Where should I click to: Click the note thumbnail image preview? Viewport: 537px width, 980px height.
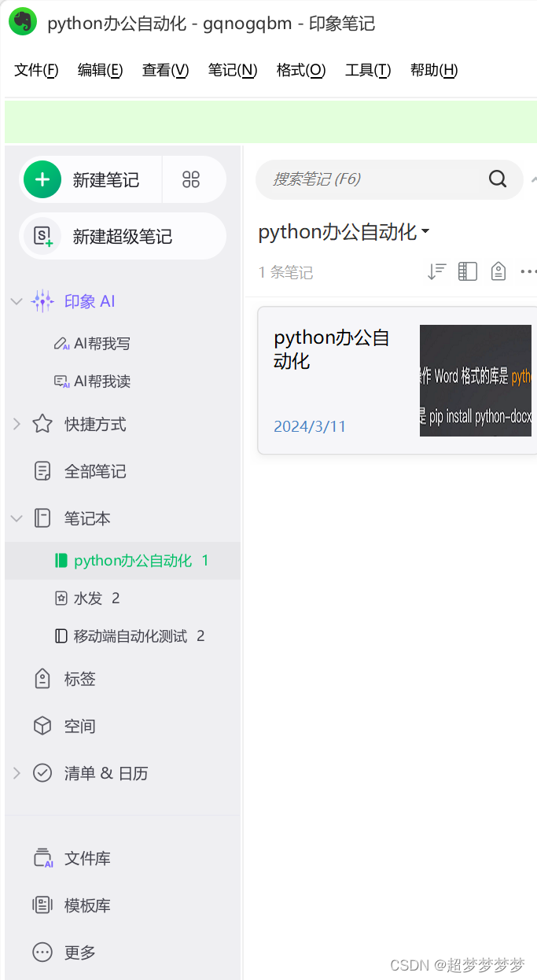(476, 381)
